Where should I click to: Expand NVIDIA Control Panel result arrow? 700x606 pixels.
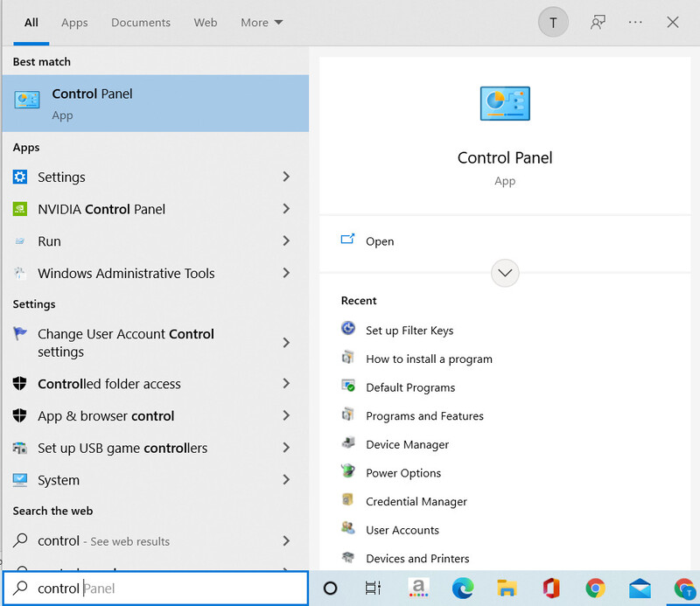(x=287, y=209)
